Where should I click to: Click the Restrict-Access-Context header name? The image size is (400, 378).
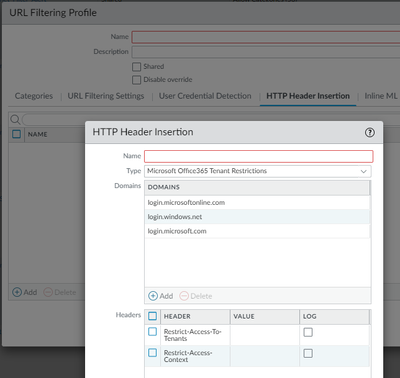click(188, 356)
